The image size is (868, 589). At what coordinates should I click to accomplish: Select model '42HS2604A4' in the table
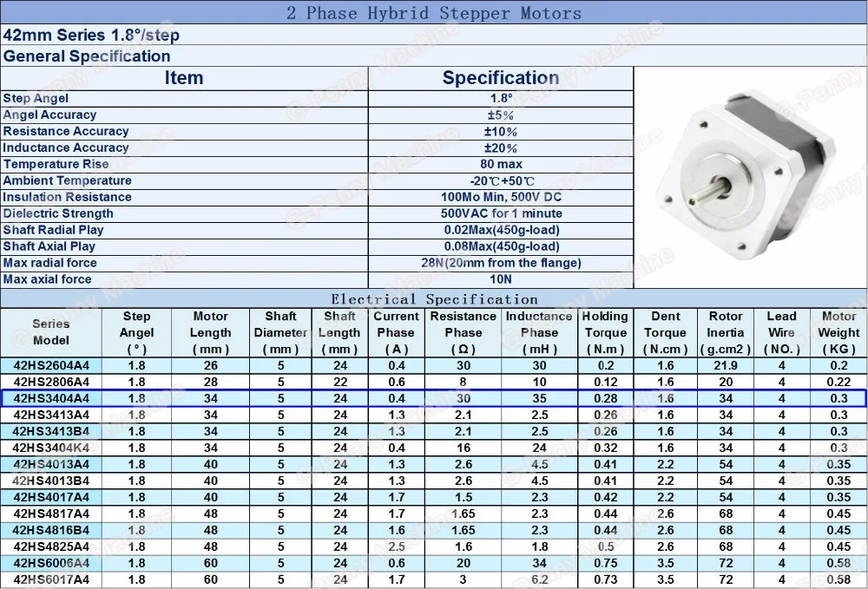click(x=51, y=365)
